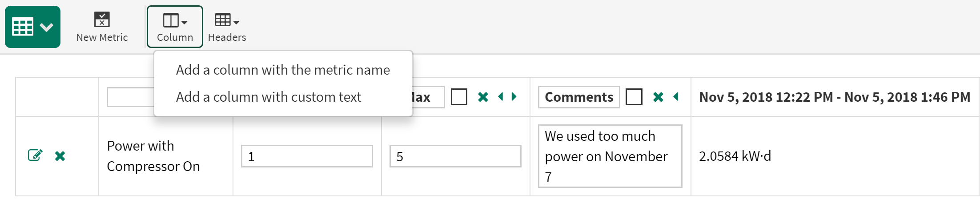Select "Add a column with the metric name"
The width and height of the screenshot is (980, 207).
(x=283, y=70)
